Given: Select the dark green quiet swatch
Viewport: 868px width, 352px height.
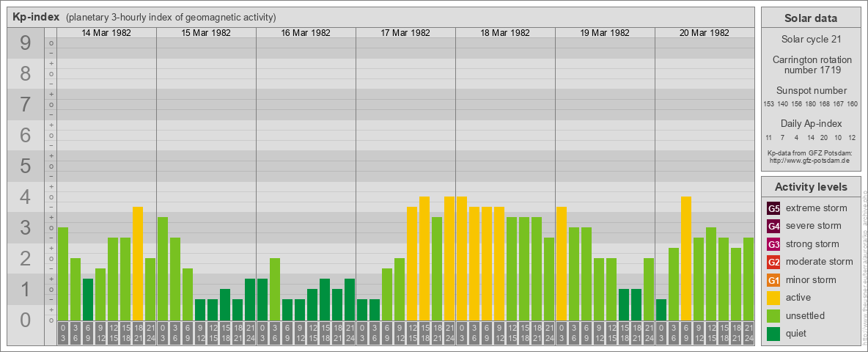Looking at the screenshot, I should click(x=773, y=333).
